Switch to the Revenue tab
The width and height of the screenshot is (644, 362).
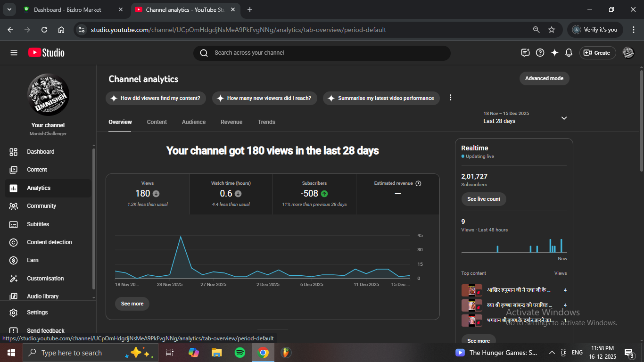pos(231,122)
